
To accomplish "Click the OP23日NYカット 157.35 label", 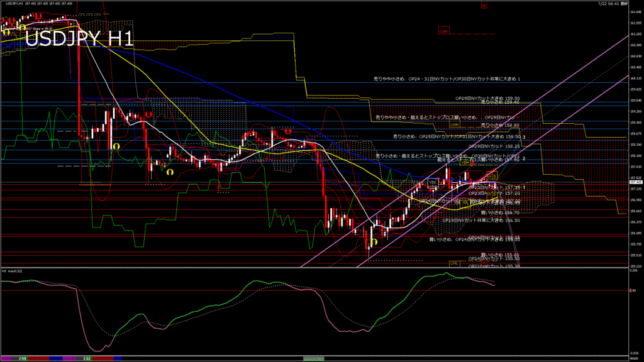I will (494, 187).
